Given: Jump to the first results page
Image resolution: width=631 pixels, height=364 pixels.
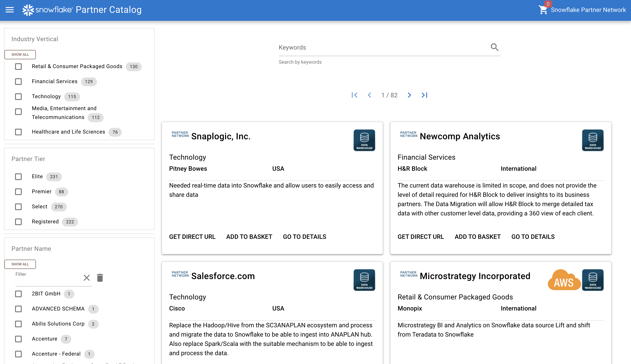Looking at the screenshot, I should 355,95.
